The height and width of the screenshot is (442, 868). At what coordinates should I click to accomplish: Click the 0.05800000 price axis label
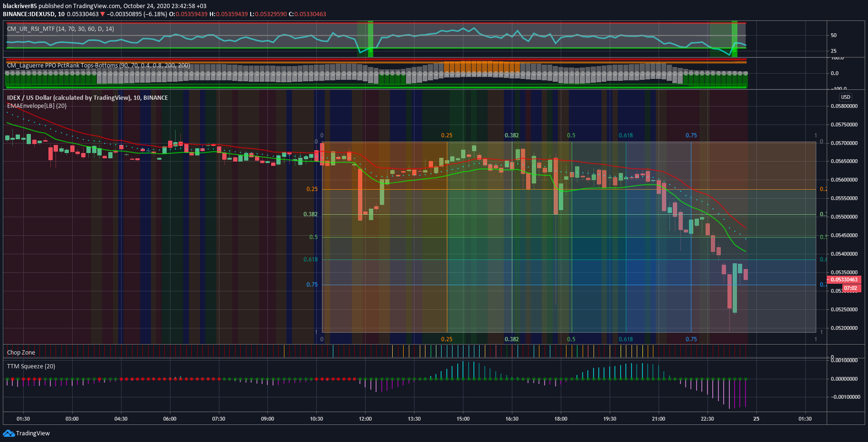(x=844, y=106)
